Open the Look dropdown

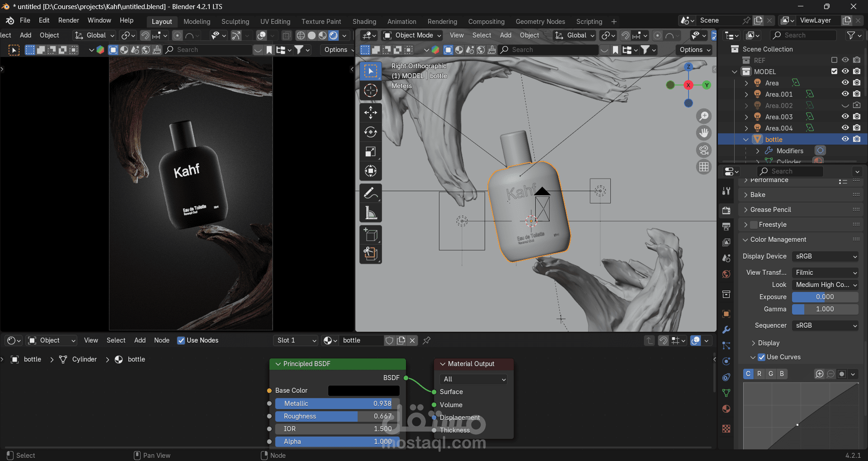pyautogui.click(x=825, y=285)
